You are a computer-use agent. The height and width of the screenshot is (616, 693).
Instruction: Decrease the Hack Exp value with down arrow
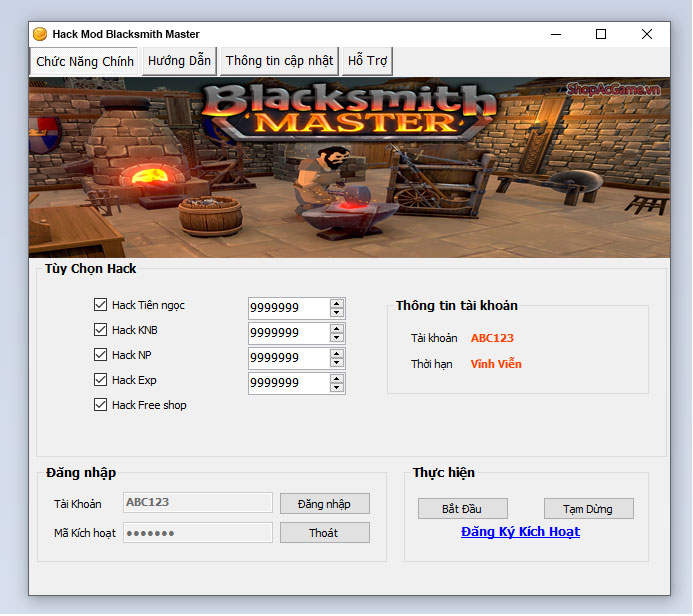(x=337, y=388)
